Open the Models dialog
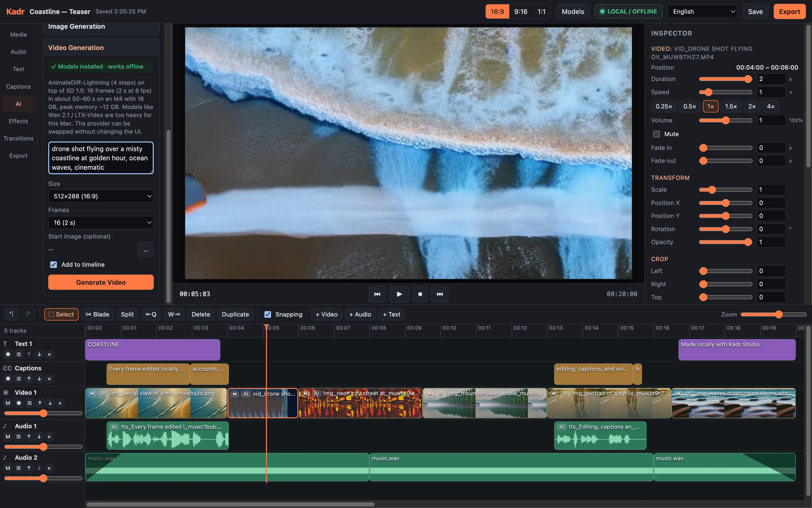The width and height of the screenshot is (812, 508). click(x=573, y=11)
